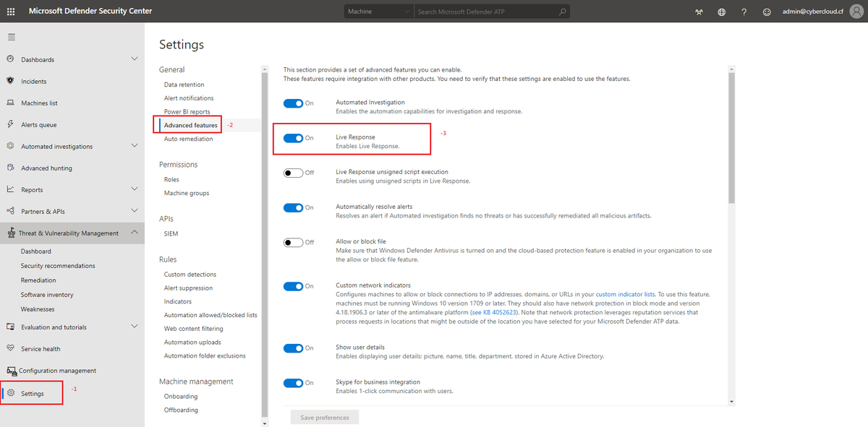Expand the Dashboards chevron
The width and height of the screenshot is (868, 427).
coord(134,59)
